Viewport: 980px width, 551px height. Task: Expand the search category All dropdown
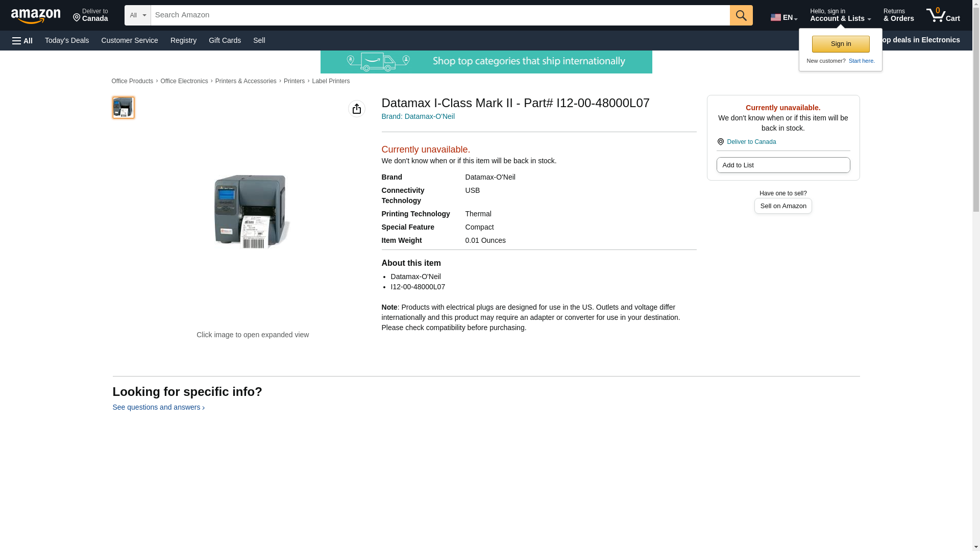[x=137, y=15]
